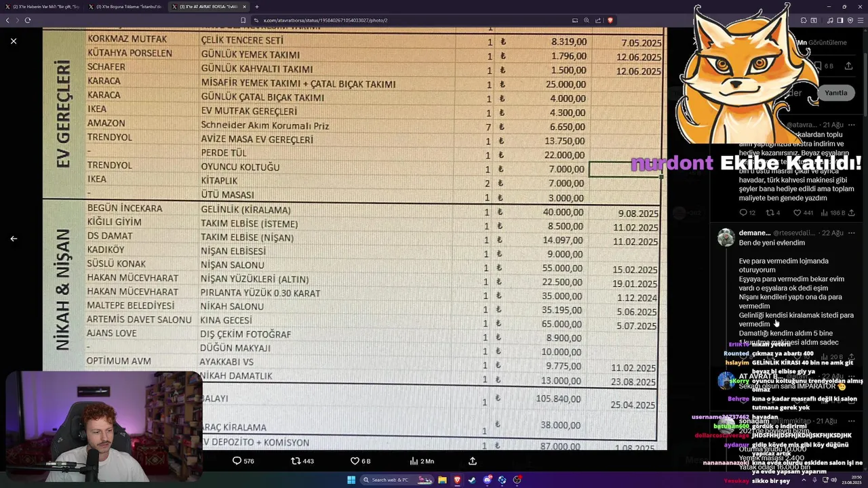The height and width of the screenshot is (488, 868).
Task: Open the 22 Ağu timestamp link
Action: click(833, 233)
